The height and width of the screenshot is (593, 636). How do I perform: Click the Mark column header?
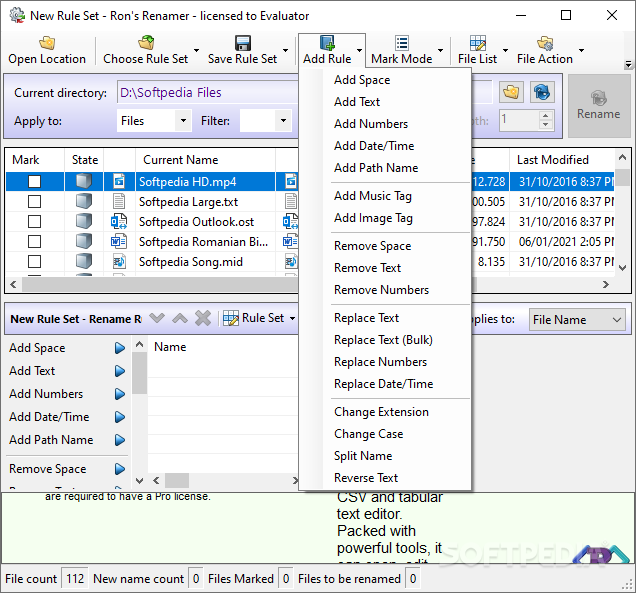(x=34, y=160)
